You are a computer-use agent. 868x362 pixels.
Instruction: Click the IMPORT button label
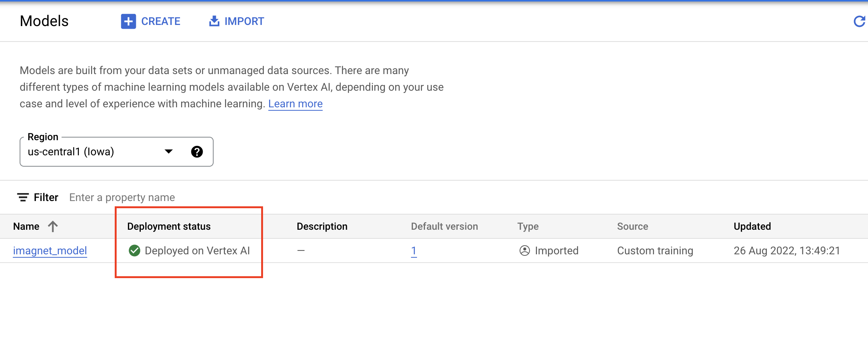[x=244, y=22]
